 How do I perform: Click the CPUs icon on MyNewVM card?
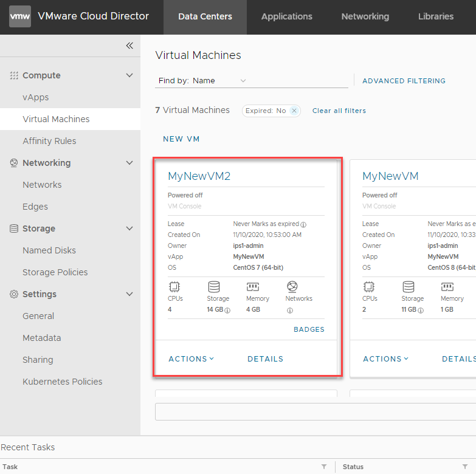click(x=369, y=286)
